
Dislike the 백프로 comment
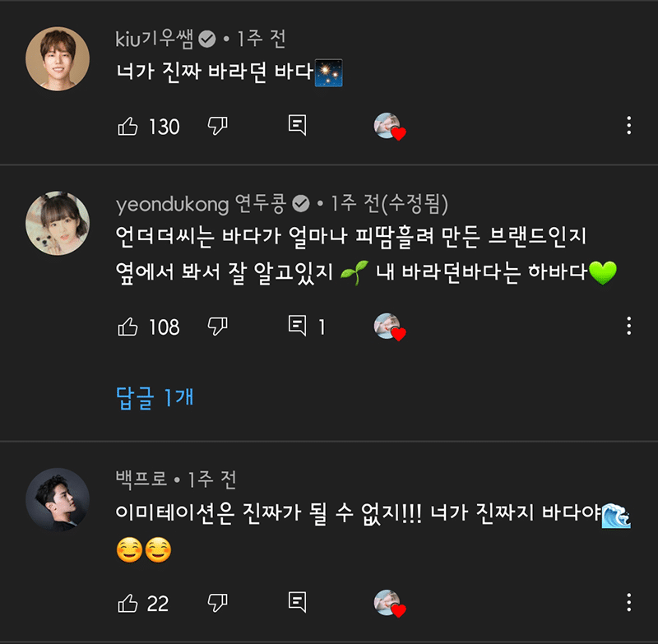(217, 603)
